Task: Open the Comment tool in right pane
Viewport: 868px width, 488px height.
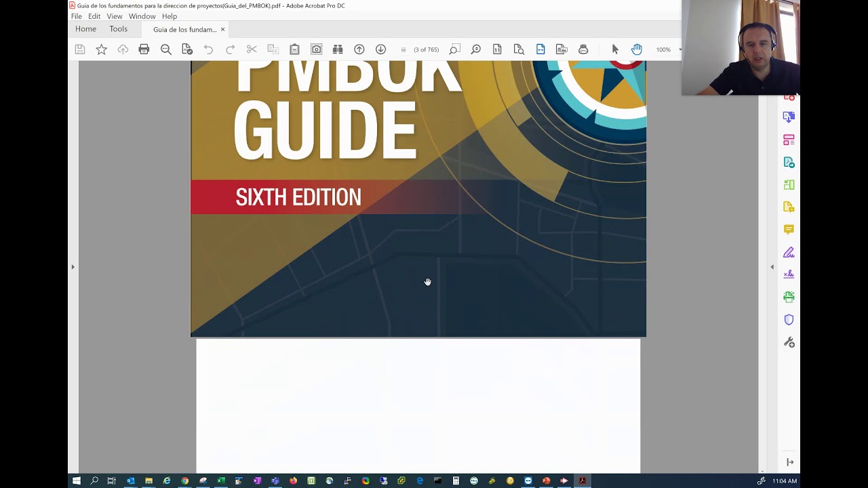Action: click(789, 229)
